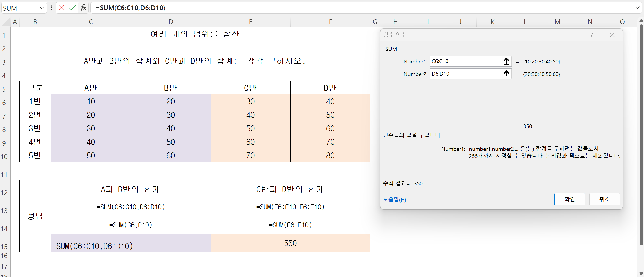644x277 pixels.
Task: Expand the formula bar with chevron
Action: point(637,7)
